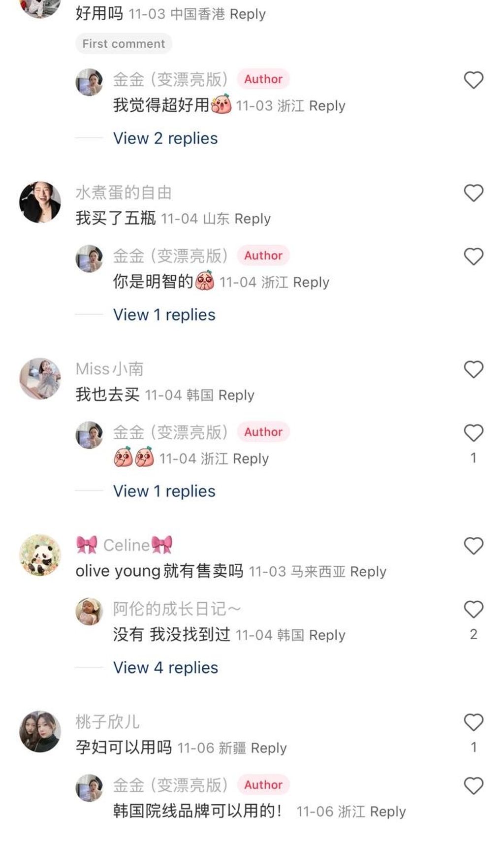The image size is (504, 845).
Task: Like Miss小南's comment 我也去买
Action: coord(473,369)
